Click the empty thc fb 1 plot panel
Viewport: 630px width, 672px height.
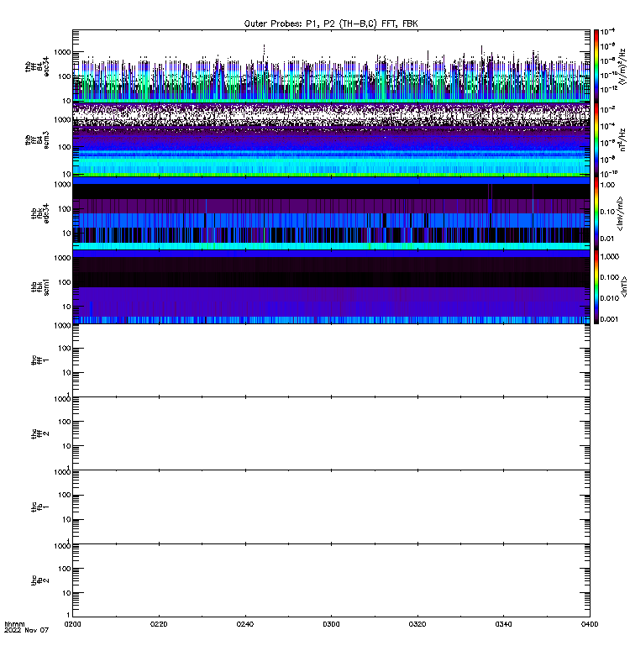pos(331,507)
